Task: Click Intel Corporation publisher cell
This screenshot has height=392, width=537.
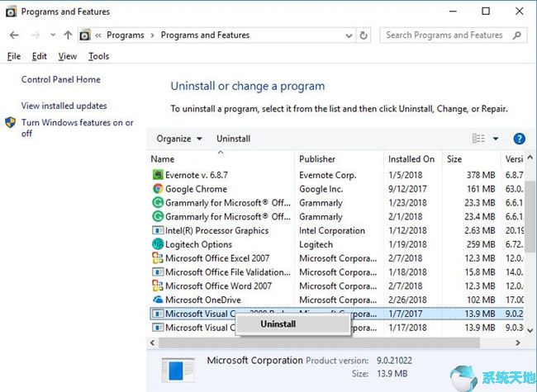Action: [332, 230]
